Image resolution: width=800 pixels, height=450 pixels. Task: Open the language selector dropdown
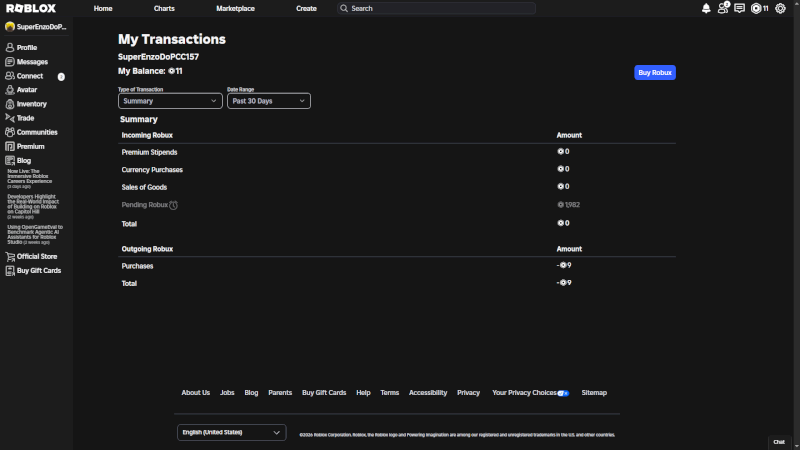pos(231,433)
